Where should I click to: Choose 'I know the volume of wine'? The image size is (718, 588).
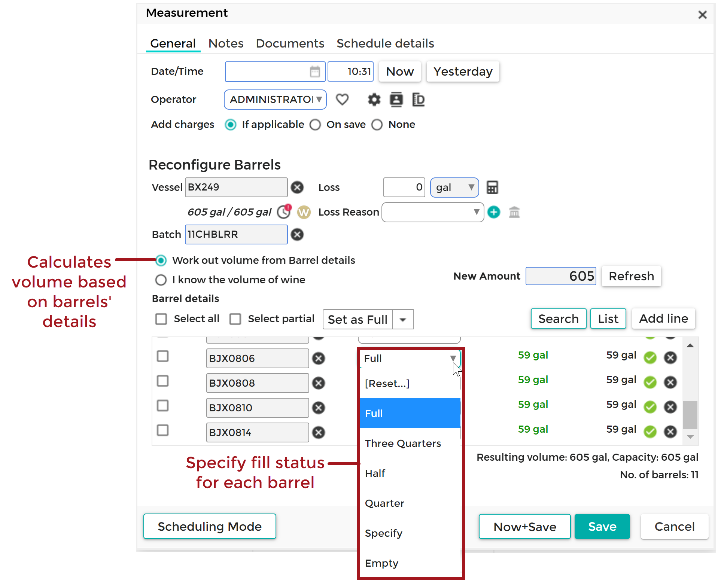161,280
